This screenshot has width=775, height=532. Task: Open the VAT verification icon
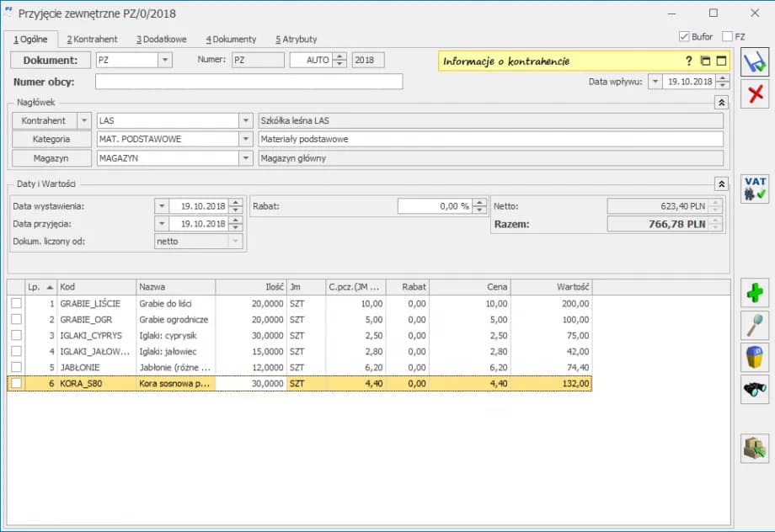tap(754, 188)
